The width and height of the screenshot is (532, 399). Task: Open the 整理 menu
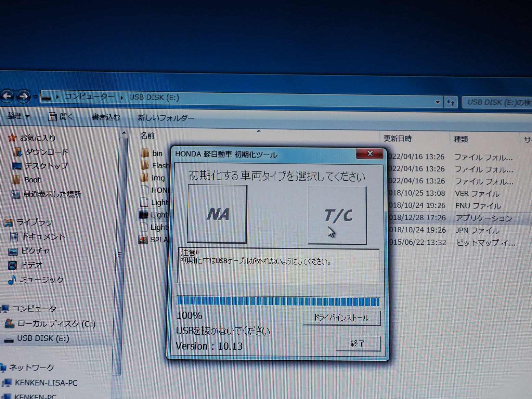18,116
